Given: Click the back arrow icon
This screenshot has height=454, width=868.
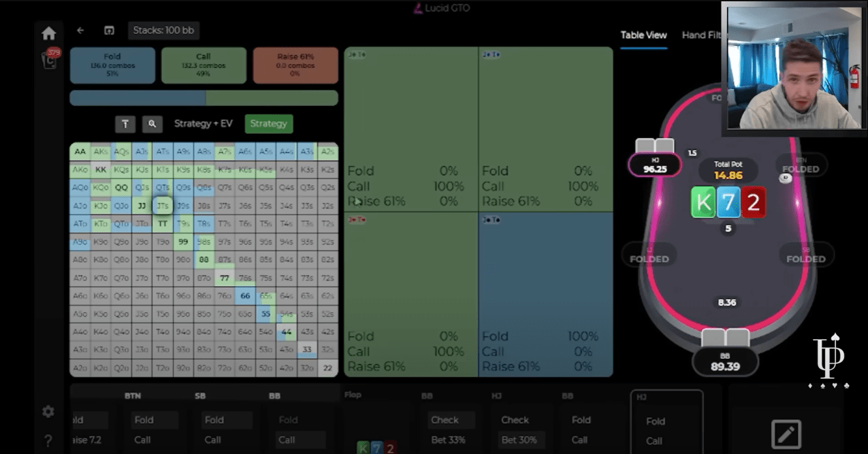Looking at the screenshot, I should point(80,31).
